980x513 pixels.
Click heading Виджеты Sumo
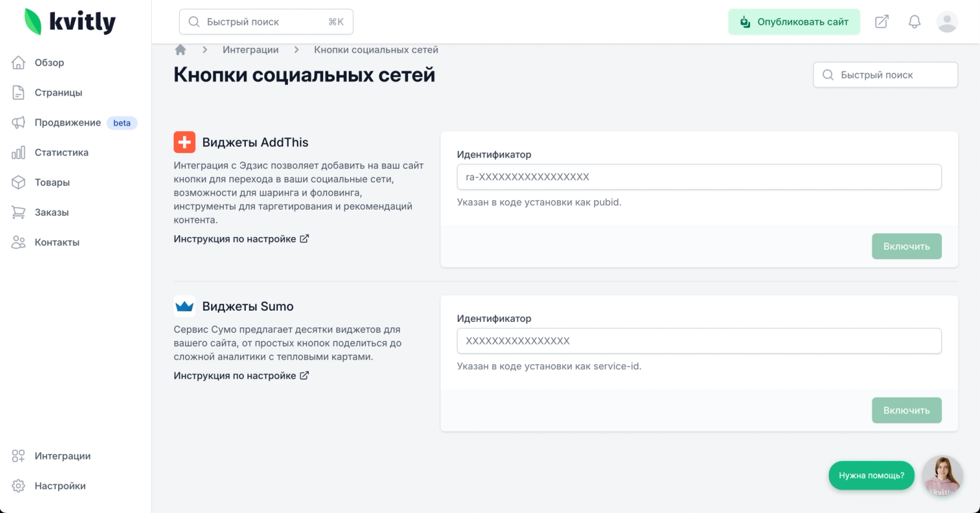click(248, 307)
